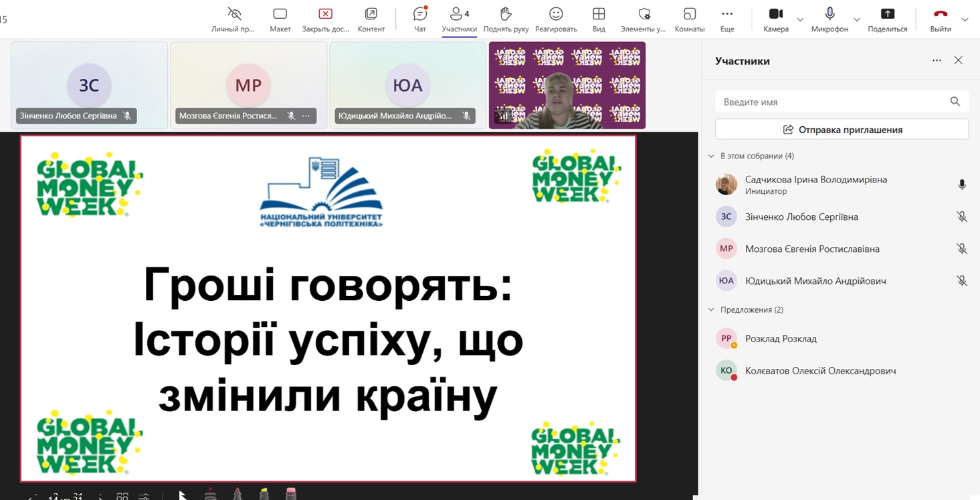Viewport: 980px width, 500px height.
Task: Click the Отправка приглашения button
Action: [842, 129]
